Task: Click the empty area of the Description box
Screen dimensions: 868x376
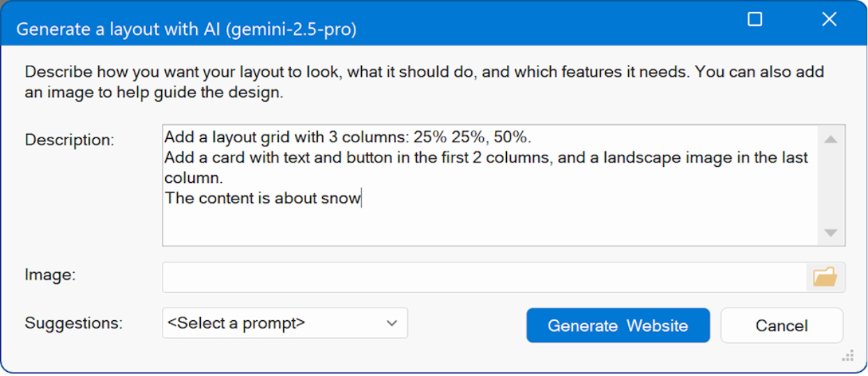Action: (x=488, y=227)
